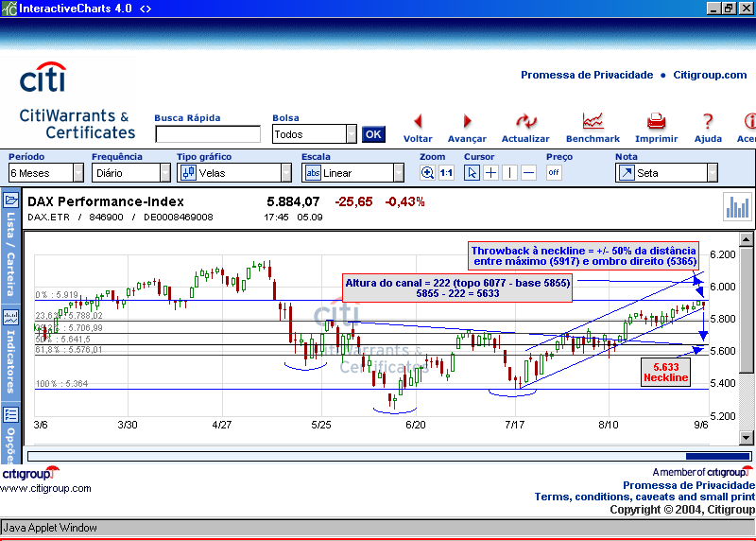This screenshot has width=756, height=541.
Task: Click the 5.633 Neckline note box
Action: point(665,372)
